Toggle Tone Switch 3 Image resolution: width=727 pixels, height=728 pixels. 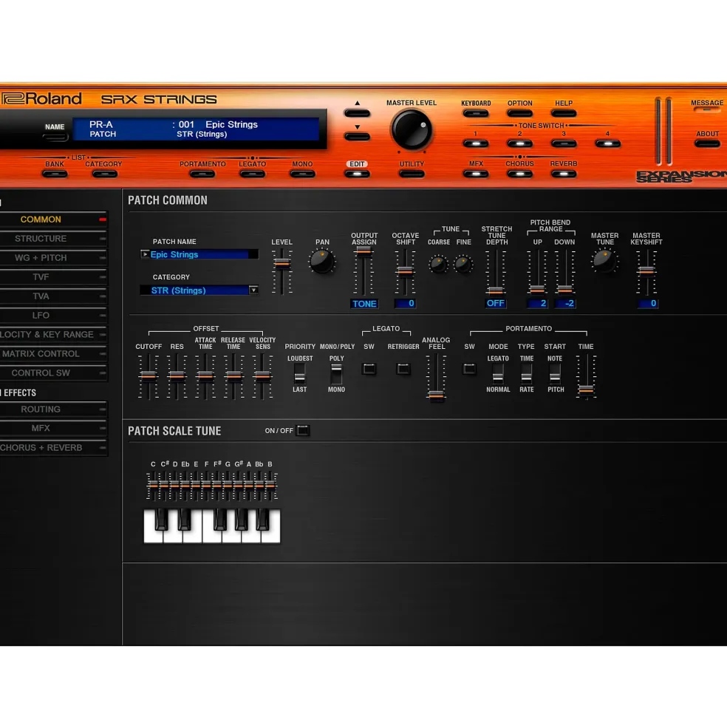[x=563, y=144]
